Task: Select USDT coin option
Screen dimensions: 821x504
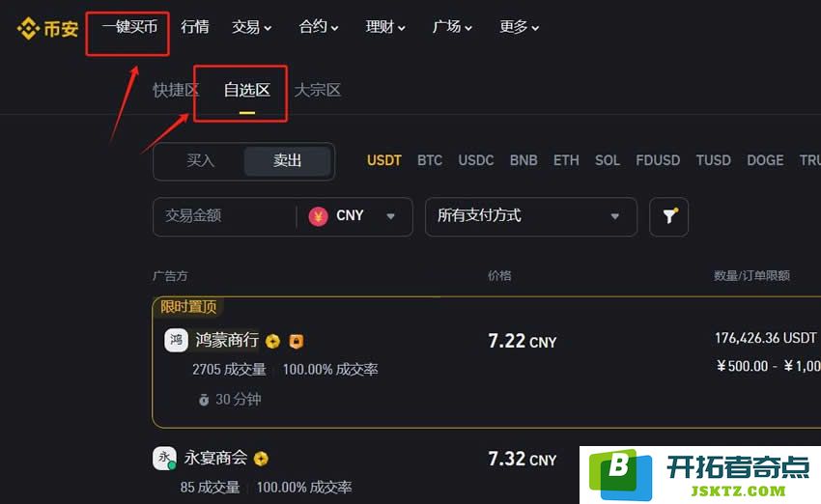Action: tap(383, 160)
